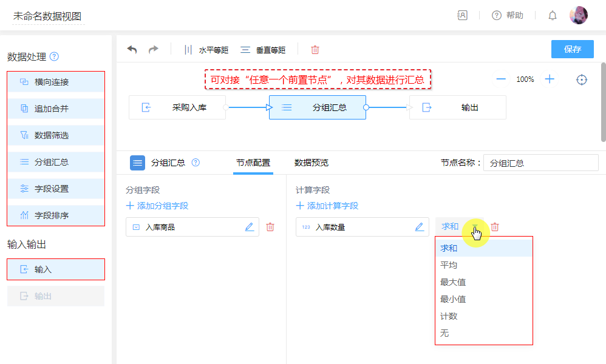Select 平均 from the dropdown list
This screenshot has width=606, height=364.
pyautogui.click(x=449, y=265)
